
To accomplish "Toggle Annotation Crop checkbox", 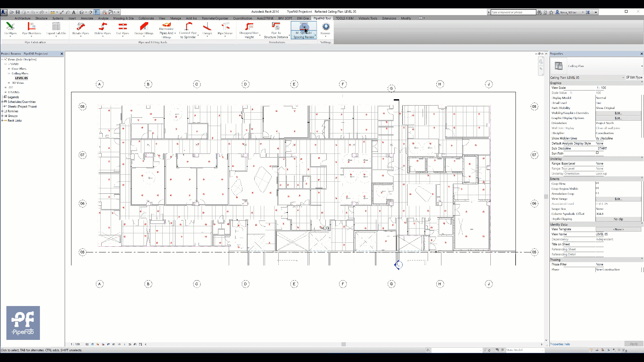I will [x=598, y=194].
